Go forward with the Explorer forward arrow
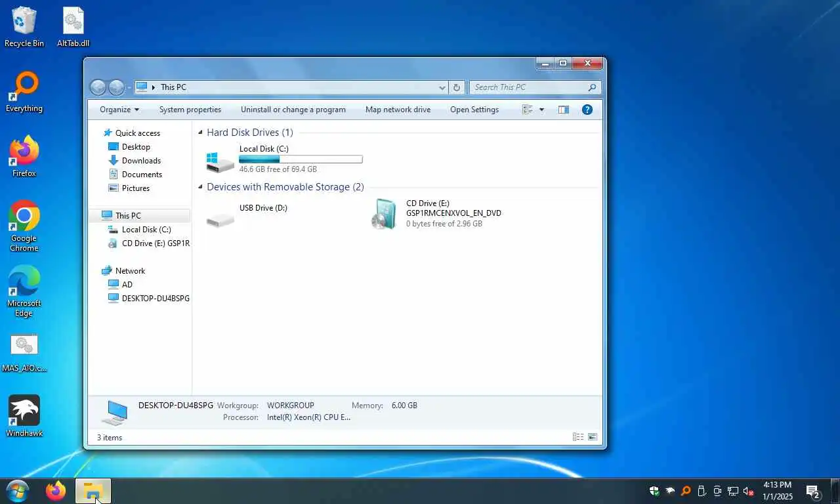840x504 pixels. (x=116, y=87)
